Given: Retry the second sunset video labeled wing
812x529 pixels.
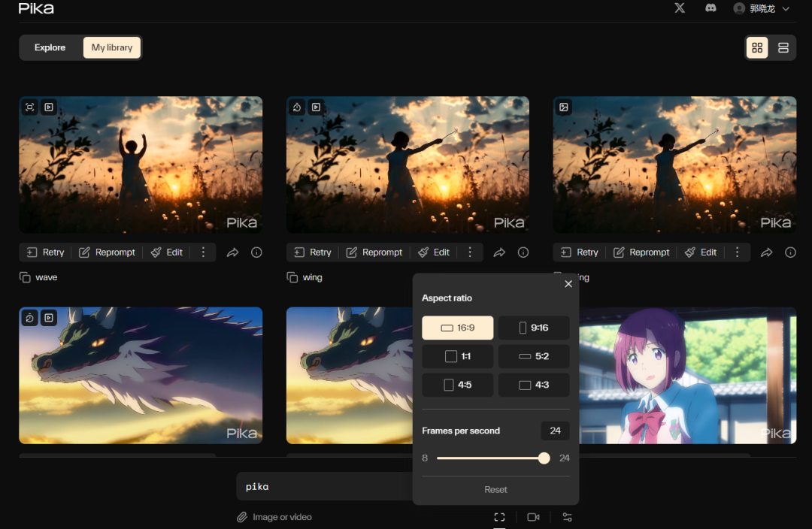Looking at the screenshot, I should (313, 252).
